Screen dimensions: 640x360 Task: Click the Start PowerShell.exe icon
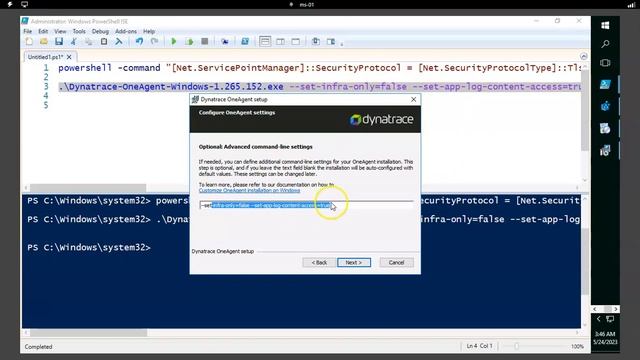(245, 42)
